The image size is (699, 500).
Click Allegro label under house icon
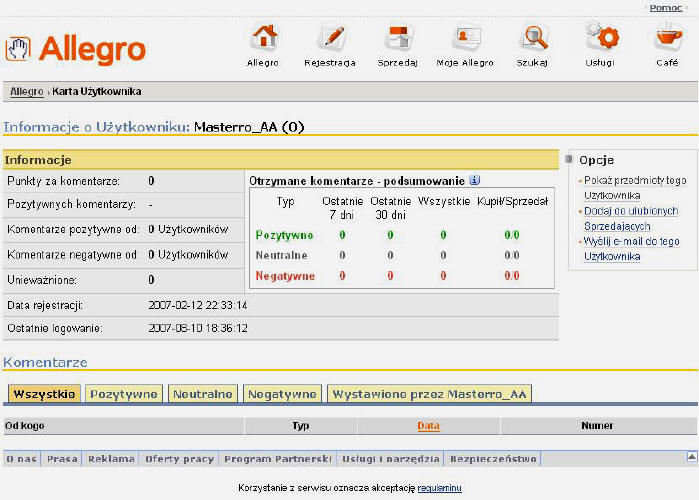[263, 63]
